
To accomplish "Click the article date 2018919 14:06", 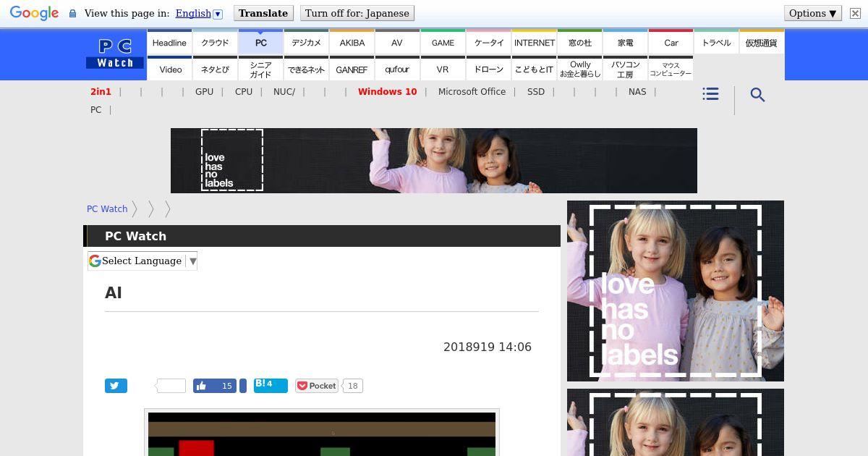I will point(488,347).
